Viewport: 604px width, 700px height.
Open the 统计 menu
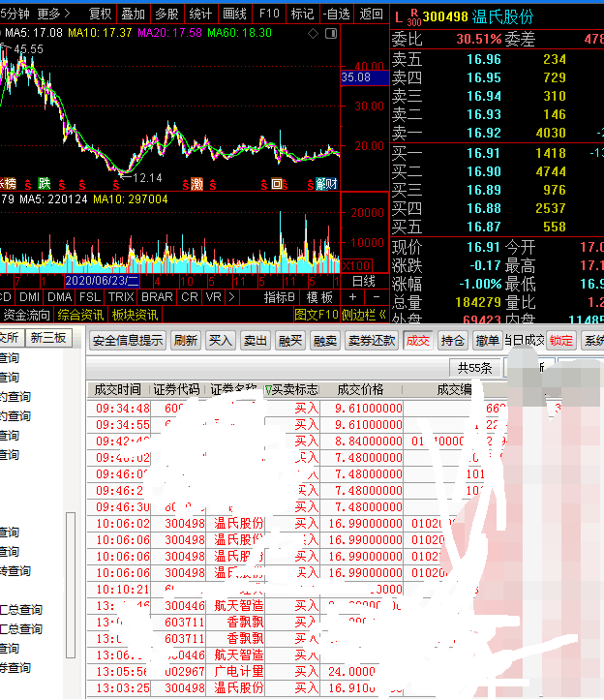tap(201, 14)
